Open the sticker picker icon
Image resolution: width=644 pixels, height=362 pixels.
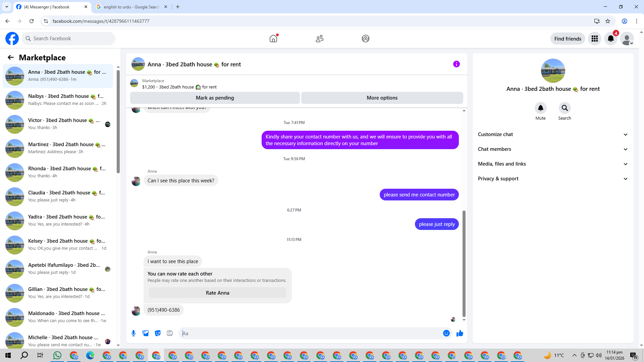pos(158,333)
